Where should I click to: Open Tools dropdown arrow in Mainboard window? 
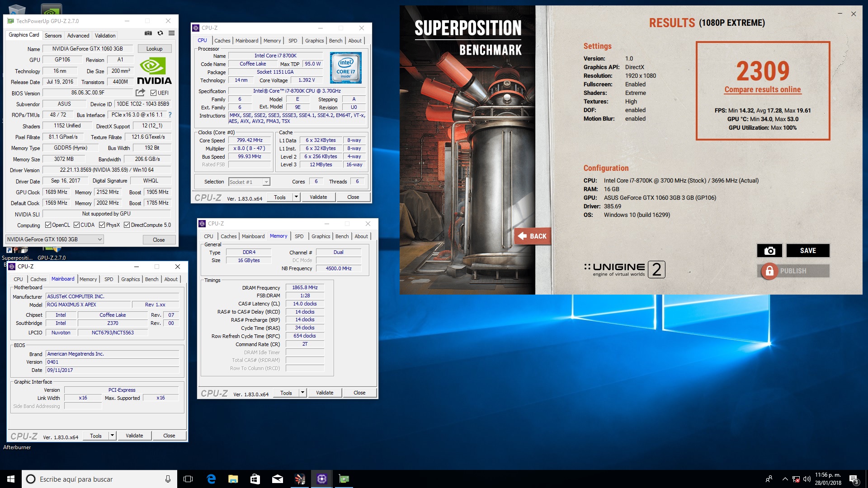112,436
